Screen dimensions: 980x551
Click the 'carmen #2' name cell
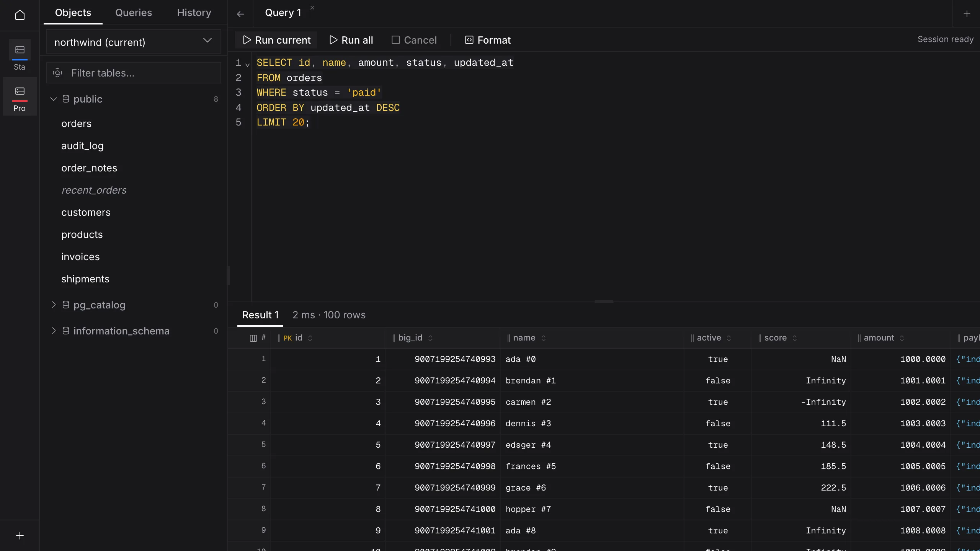coord(592,402)
